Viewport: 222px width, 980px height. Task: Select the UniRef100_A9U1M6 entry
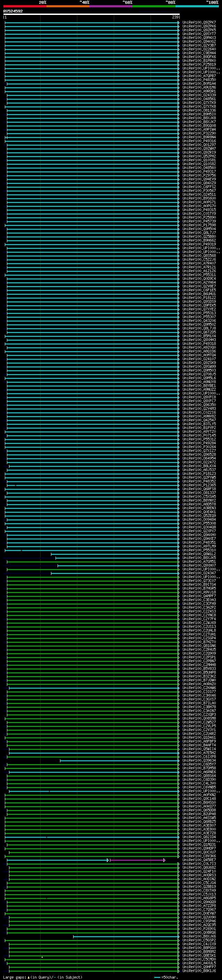(199, 88)
